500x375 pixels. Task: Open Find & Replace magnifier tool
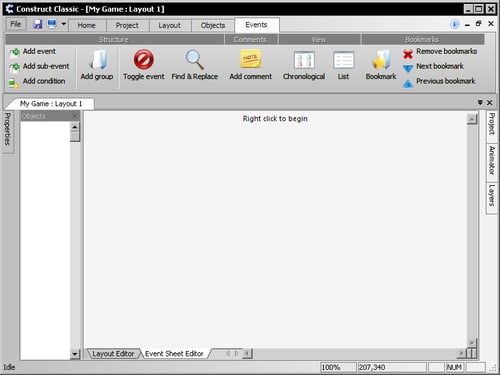point(195,59)
